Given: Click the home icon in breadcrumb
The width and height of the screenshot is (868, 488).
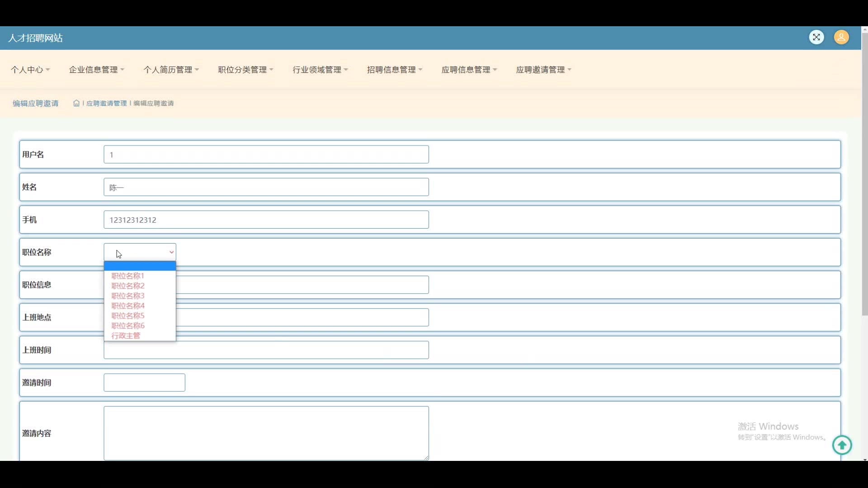Looking at the screenshot, I should pos(76,103).
